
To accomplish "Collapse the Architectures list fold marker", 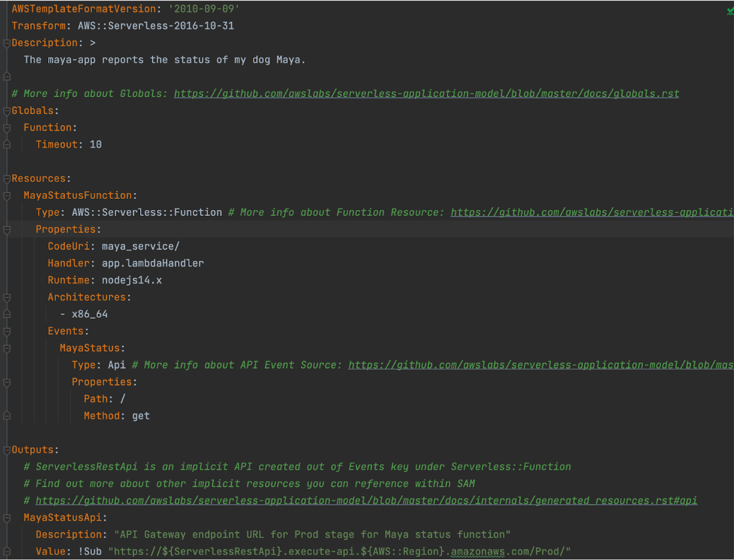I will click(6, 297).
